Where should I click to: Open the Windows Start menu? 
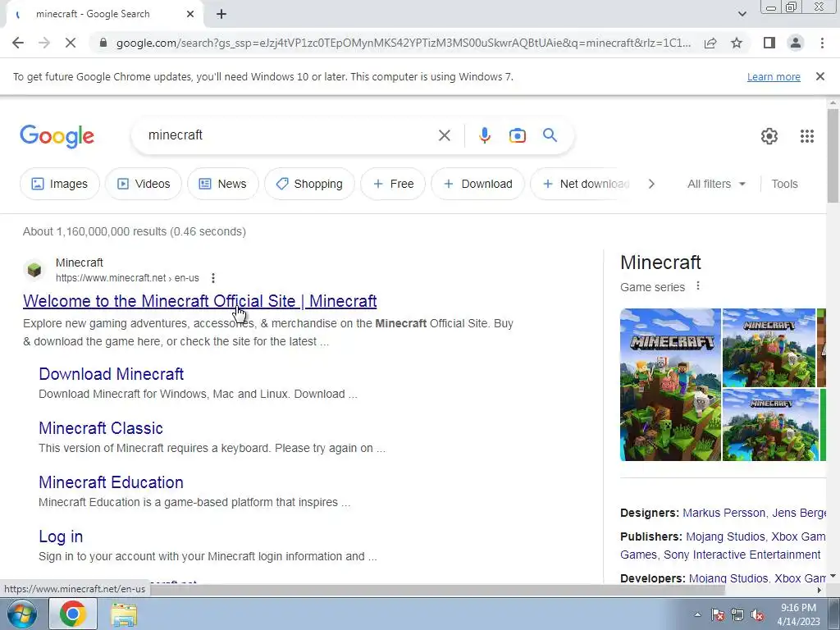coord(22,614)
